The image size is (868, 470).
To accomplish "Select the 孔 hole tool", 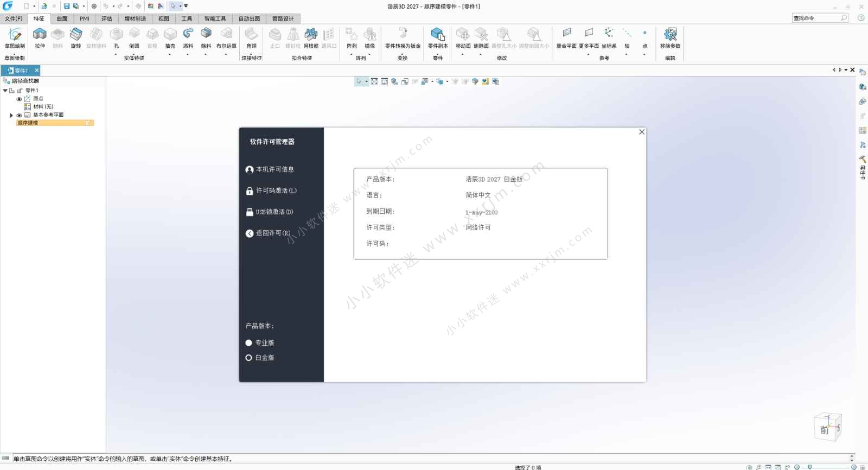I will (x=116, y=37).
